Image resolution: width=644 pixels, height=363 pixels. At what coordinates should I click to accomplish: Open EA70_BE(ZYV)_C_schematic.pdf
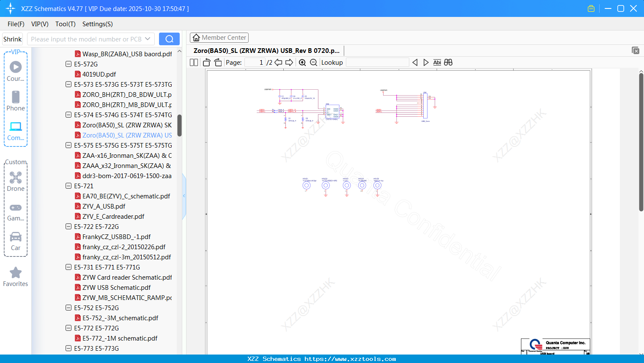pyautogui.click(x=123, y=196)
